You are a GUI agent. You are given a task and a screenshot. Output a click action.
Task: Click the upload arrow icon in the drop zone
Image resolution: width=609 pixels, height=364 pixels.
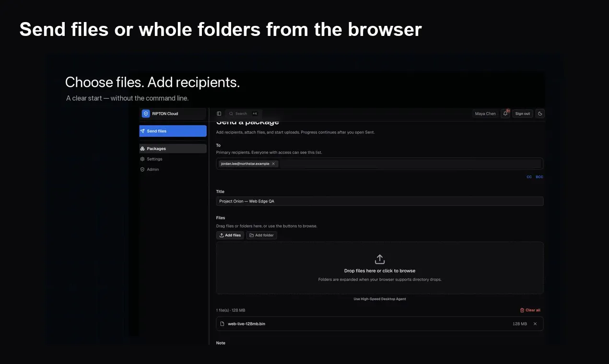(380, 259)
